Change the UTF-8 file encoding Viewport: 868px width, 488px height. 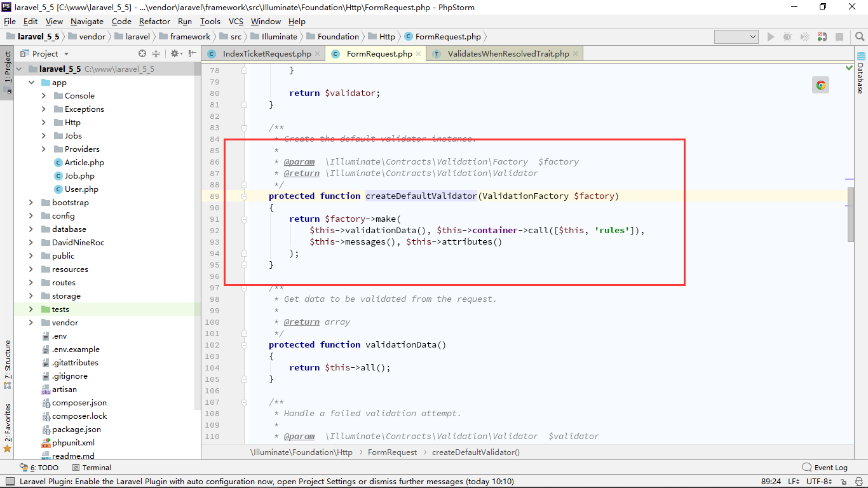[820, 482]
